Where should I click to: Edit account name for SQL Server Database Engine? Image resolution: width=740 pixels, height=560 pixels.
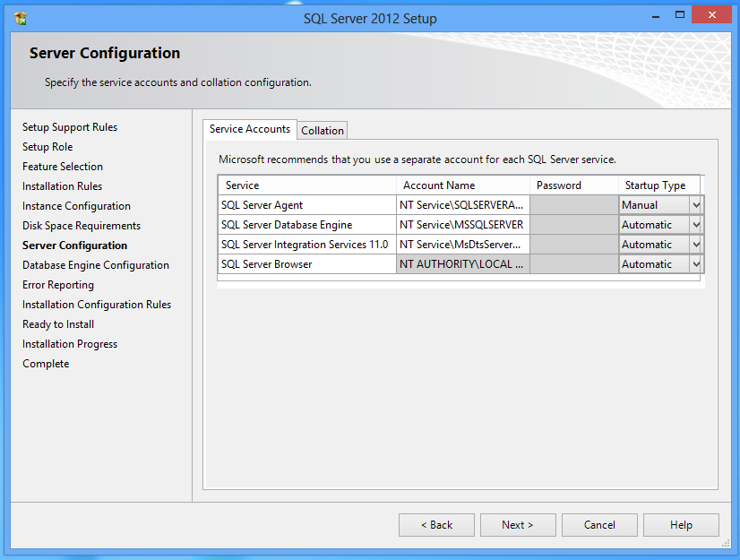coord(463,225)
